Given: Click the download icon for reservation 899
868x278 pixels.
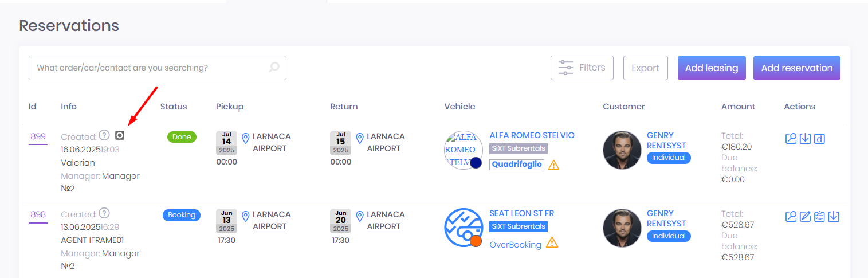Looking at the screenshot, I should tap(805, 139).
